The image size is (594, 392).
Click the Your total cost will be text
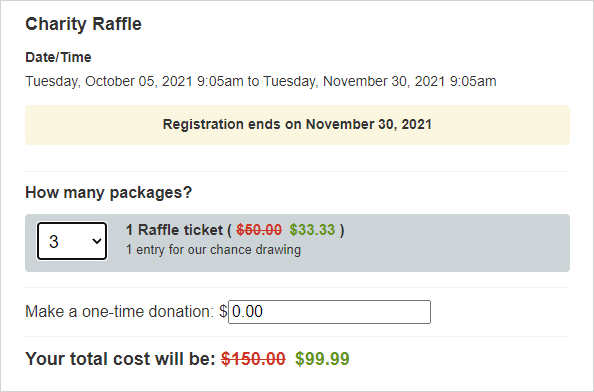pos(120,359)
